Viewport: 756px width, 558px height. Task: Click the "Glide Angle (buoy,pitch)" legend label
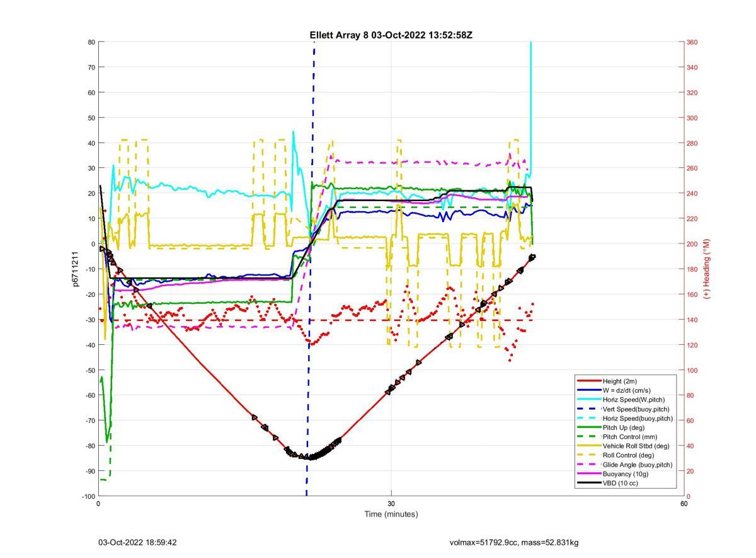(638, 465)
